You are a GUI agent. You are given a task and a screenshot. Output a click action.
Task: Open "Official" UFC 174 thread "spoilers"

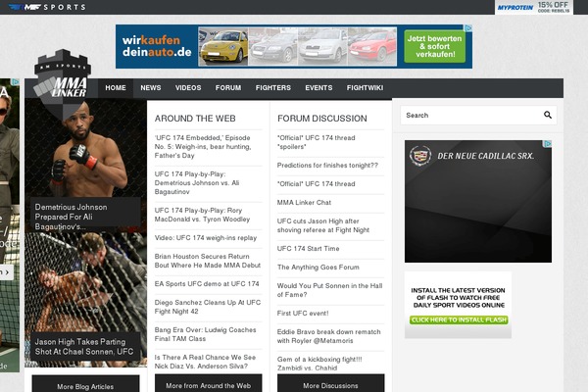pyautogui.click(x=317, y=142)
